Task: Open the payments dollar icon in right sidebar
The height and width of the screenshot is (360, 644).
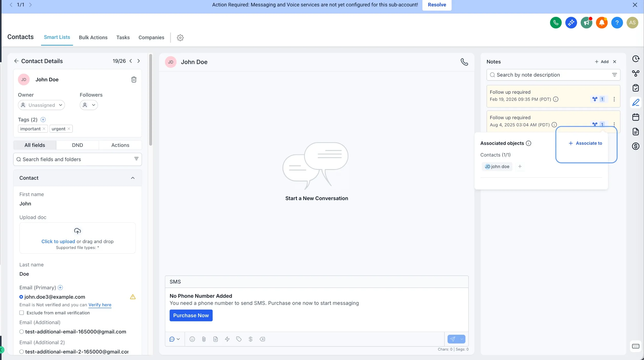Action: (636, 146)
